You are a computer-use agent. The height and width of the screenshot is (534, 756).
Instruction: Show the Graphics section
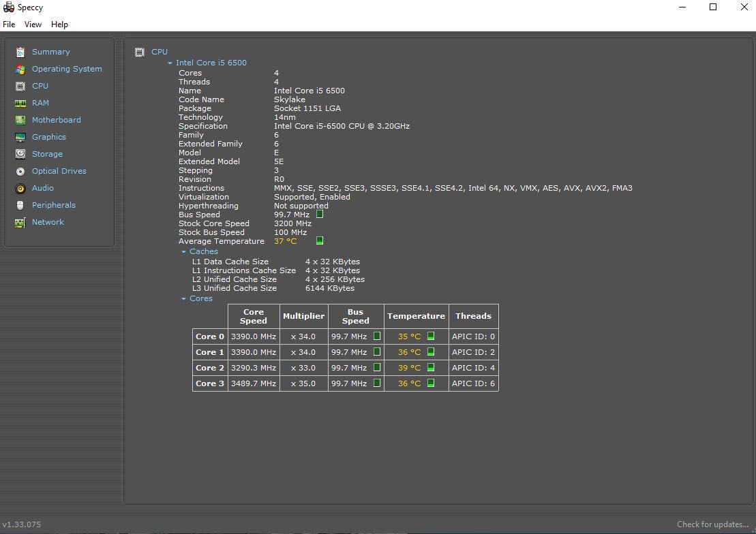[x=48, y=137]
